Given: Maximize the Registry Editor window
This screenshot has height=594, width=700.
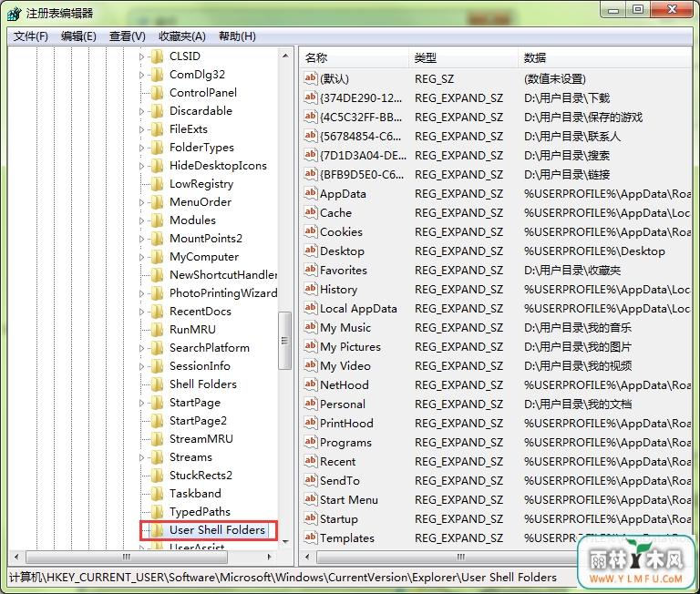Looking at the screenshot, I should tap(638, 9).
